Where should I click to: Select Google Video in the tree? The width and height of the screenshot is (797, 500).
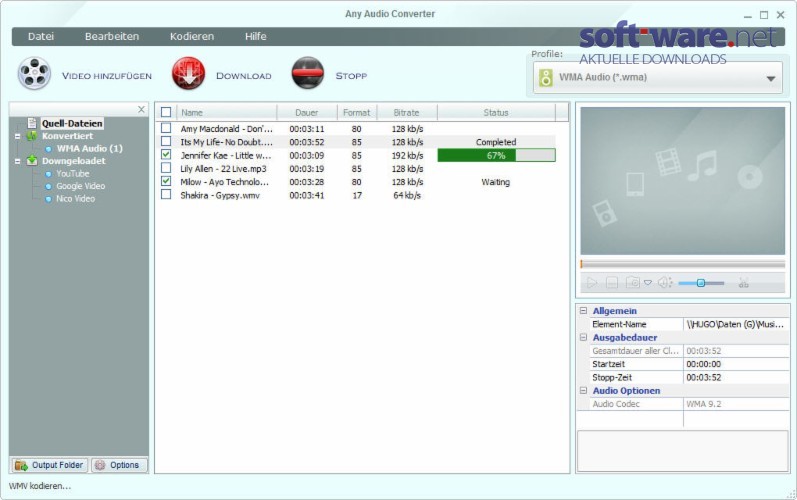80,186
